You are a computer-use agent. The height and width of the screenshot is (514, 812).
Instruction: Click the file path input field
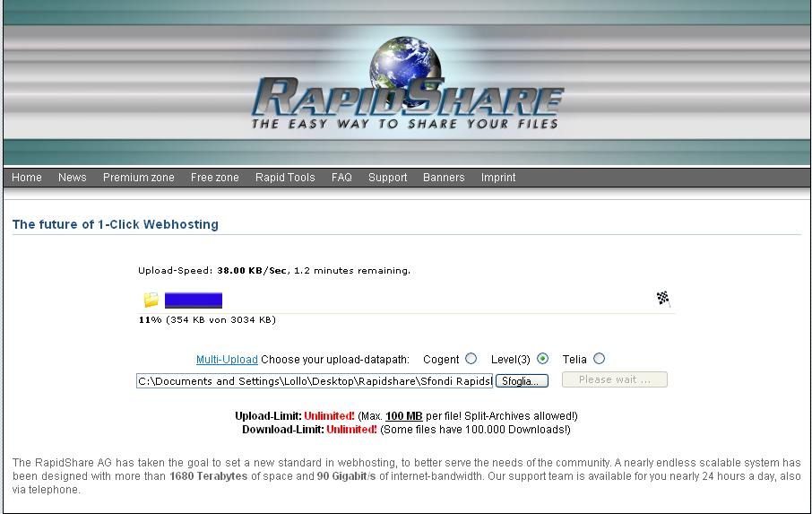click(315, 381)
